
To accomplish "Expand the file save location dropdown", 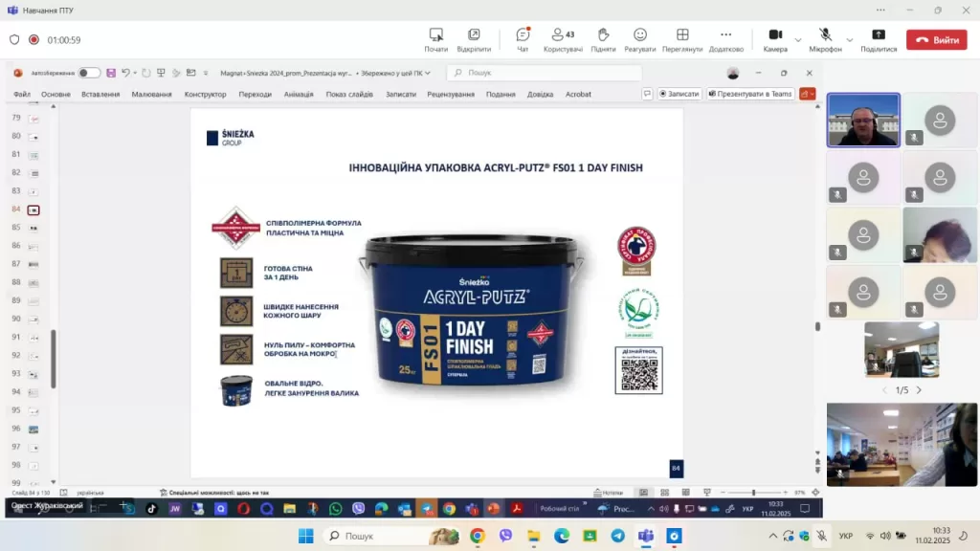I will tap(427, 73).
